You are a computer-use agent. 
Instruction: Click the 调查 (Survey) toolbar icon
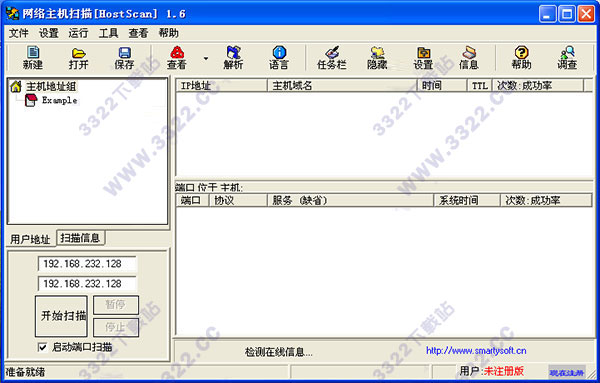[567, 52]
